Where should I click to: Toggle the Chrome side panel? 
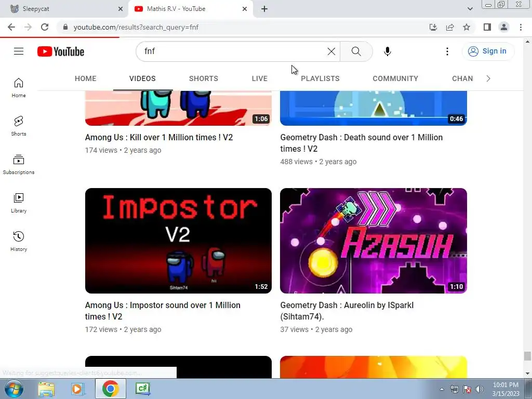pos(487,27)
